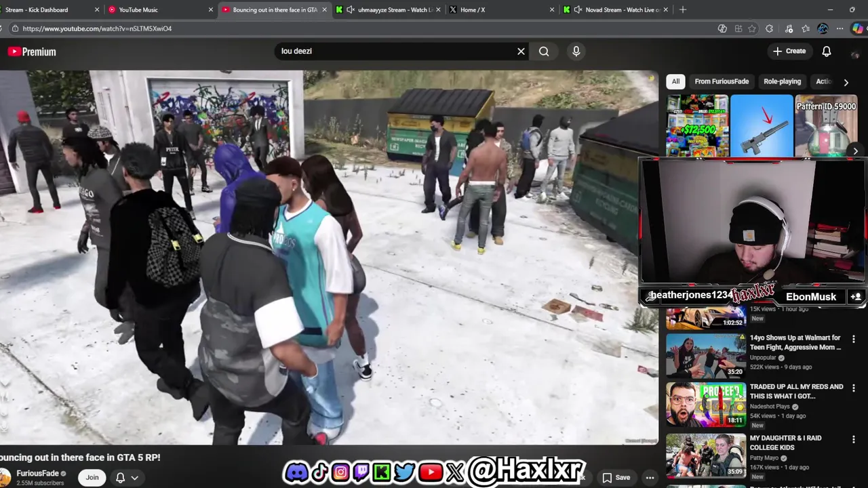The width and height of the screenshot is (868, 488).
Task: Go to YouTube Premium home logo
Action: 32,52
